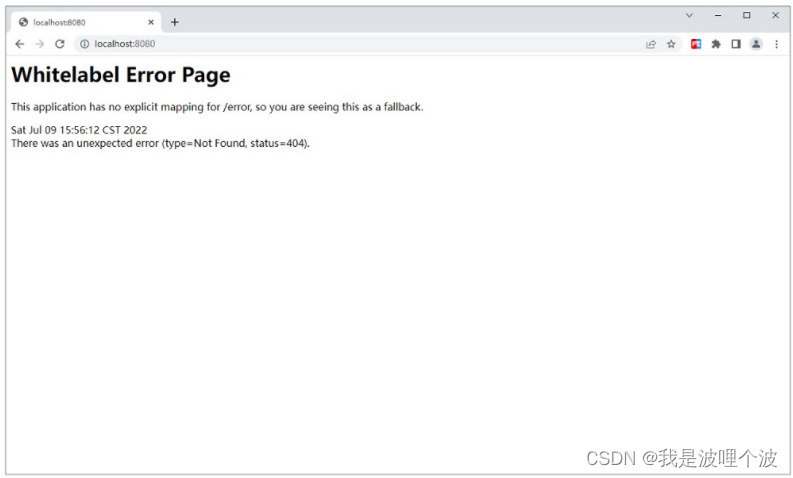Click the timestamp Sat Jul 09 15:56:12 CST 2022

[79, 130]
